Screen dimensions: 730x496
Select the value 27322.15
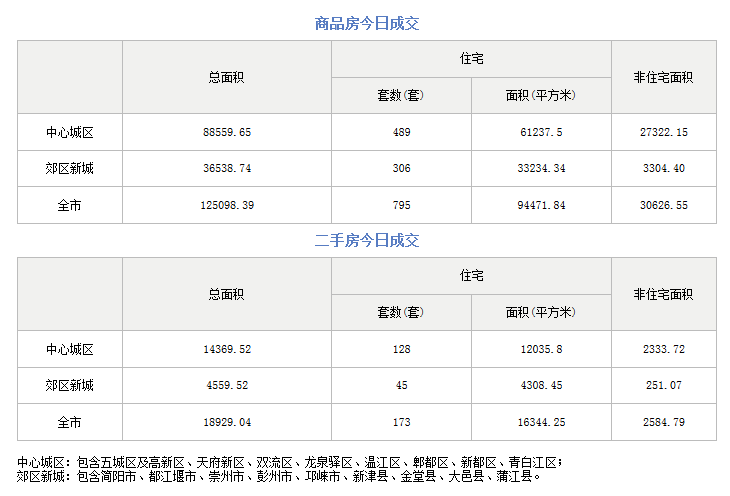tap(663, 132)
